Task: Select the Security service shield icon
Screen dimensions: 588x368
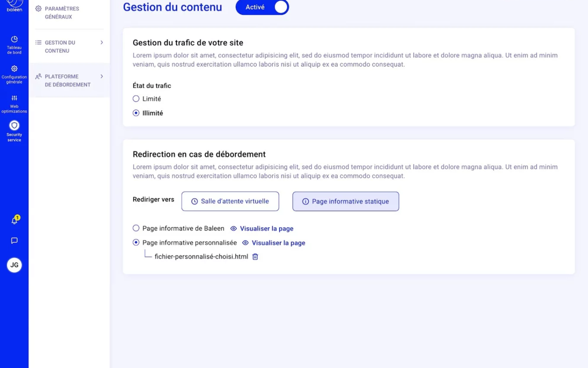Action: 14,125
